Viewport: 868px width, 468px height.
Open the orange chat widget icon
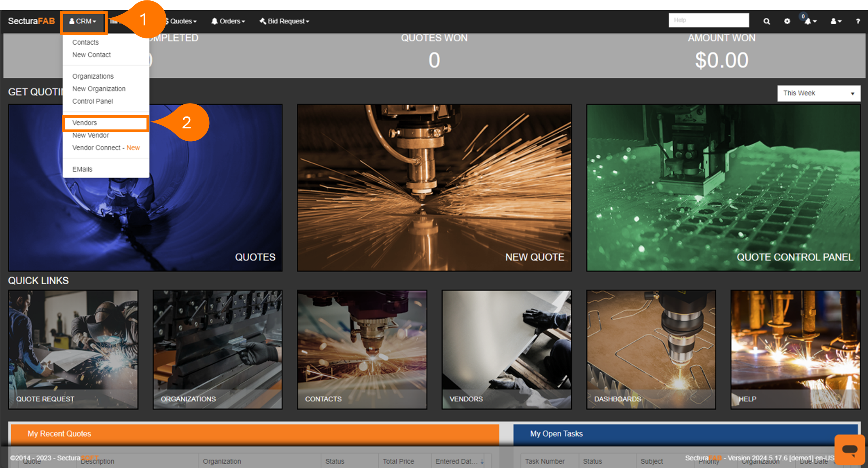click(x=849, y=449)
